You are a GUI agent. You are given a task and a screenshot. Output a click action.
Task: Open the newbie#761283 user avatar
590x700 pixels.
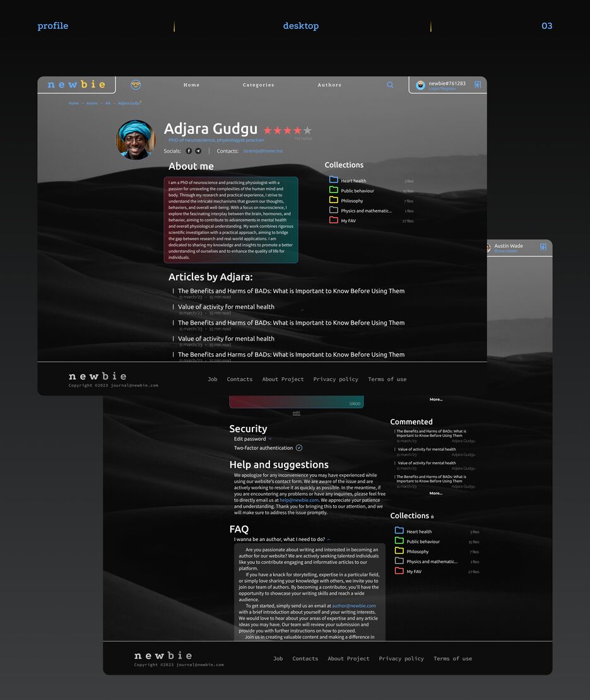coord(420,85)
